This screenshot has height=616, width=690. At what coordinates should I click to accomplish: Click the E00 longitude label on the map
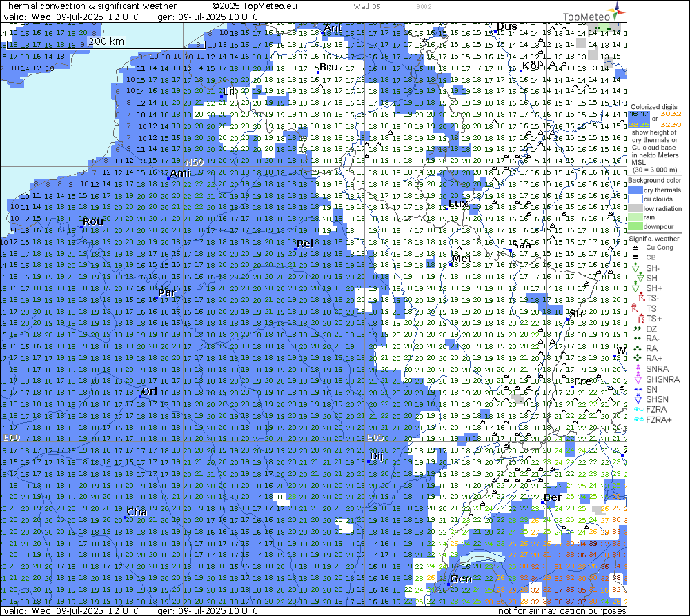[x=12, y=437]
